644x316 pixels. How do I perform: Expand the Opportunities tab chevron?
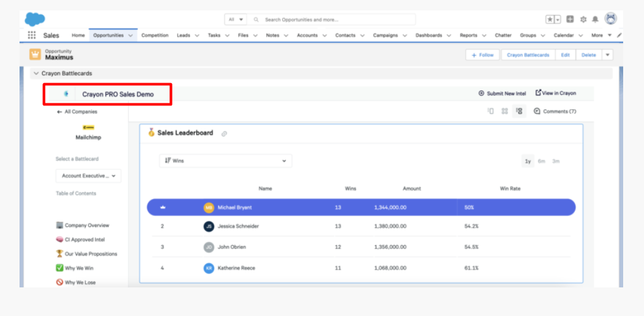[x=131, y=36]
